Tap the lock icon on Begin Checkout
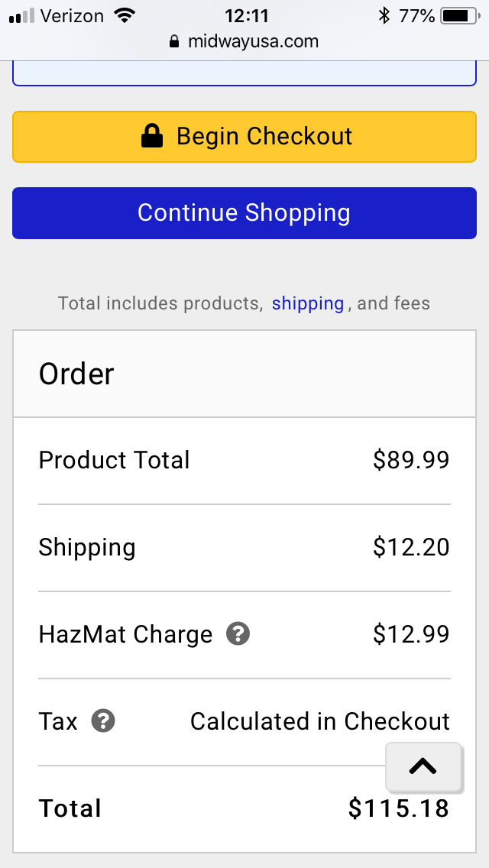The height and width of the screenshot is (868, 489). pyautogui.click(x=152, y=136)
